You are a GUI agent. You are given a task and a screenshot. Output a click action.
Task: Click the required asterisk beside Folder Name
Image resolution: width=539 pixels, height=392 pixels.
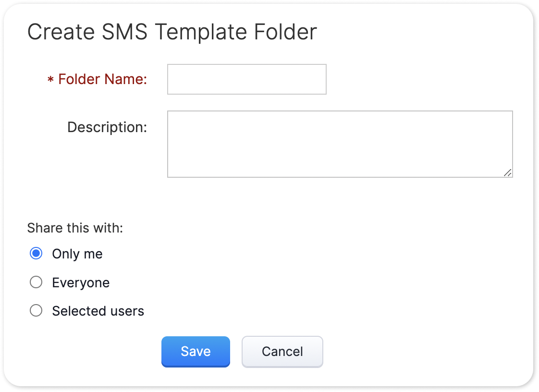pos(50,80)
